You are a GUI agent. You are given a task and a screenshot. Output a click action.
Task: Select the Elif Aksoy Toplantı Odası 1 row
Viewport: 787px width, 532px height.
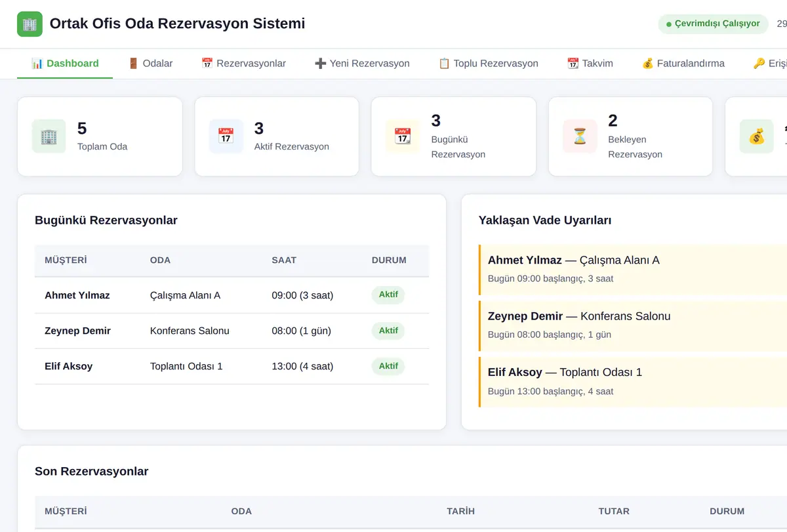(x=232, y=366)
